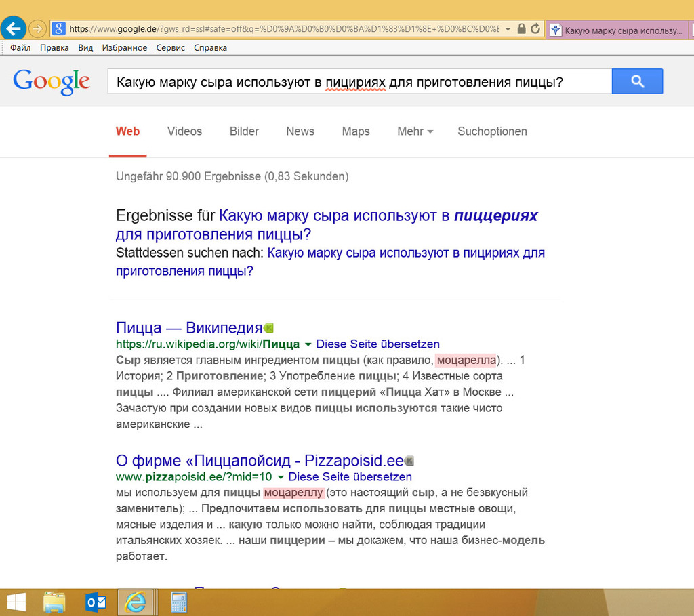Click Diese Seite übersetzen for Pizzapoisid result
This screenshot has width=694, height=616.
coord(350,477)
